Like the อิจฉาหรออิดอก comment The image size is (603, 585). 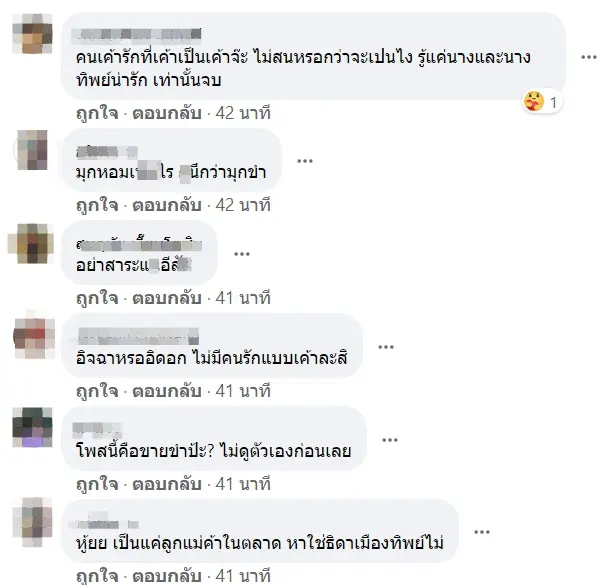[97, 391]
